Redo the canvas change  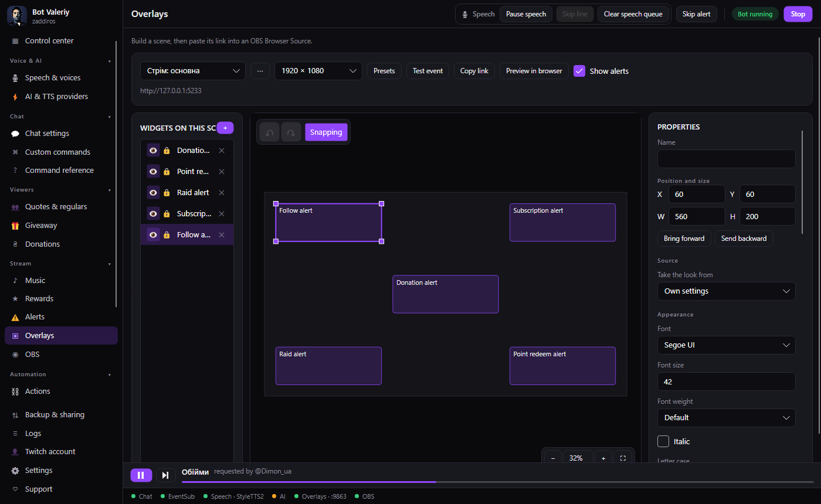(291, 132)
